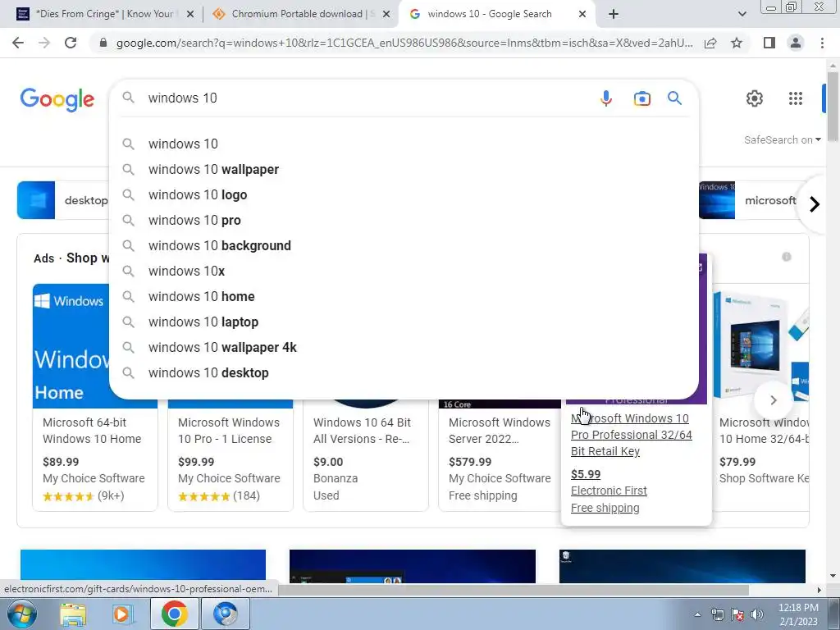Viewport: 840px width, 630px height.
Task: Open Google quick settings gear
Action: 755,98
